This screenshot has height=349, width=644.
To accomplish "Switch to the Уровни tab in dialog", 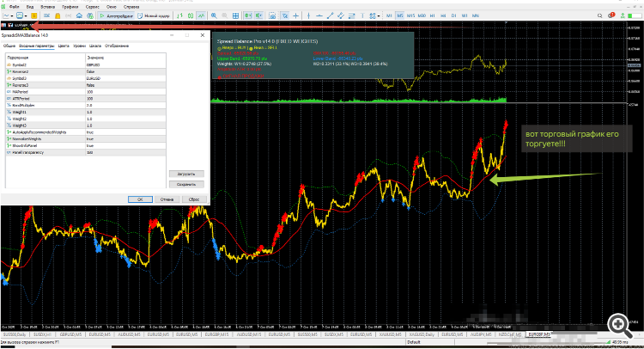I will point(79,46).
